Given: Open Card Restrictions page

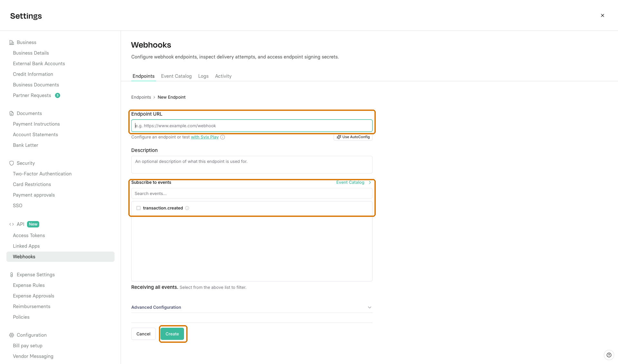Looking at the screenshot, I should pos(32,184).
